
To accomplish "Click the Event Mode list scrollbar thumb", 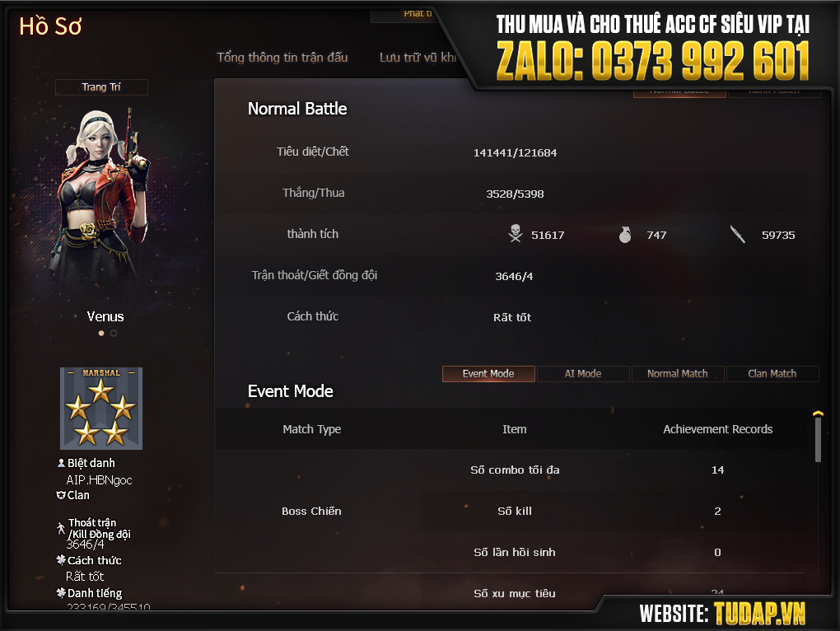I will (818, 440).
